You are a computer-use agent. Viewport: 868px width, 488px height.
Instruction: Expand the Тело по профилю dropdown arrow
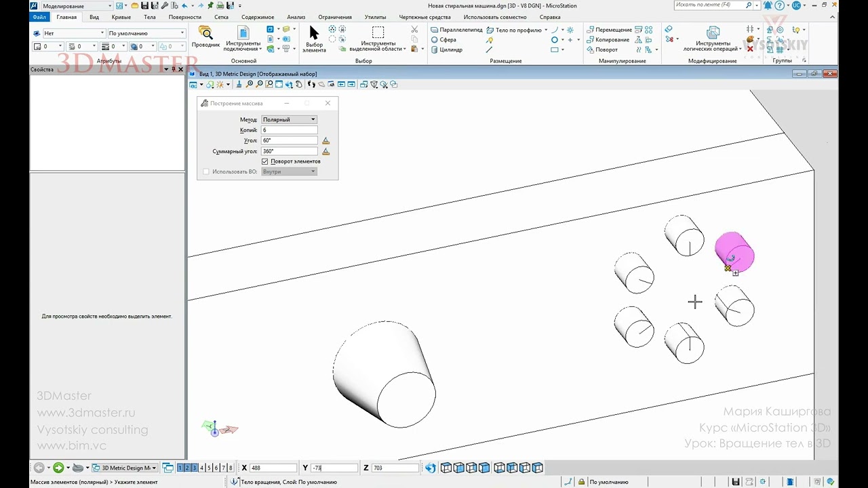[547, 30]
